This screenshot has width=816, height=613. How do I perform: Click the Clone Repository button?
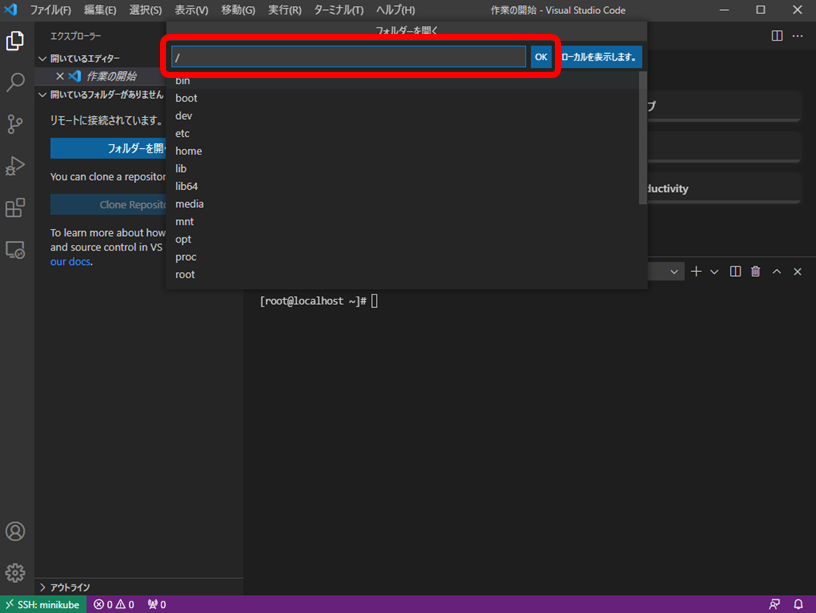click(x=108, y=205)
